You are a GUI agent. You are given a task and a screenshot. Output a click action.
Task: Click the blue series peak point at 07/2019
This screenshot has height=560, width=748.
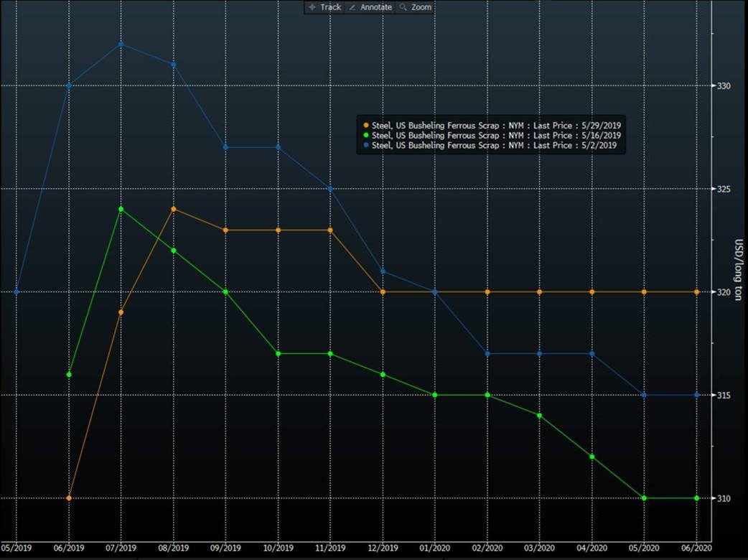(x=121, y=45)
